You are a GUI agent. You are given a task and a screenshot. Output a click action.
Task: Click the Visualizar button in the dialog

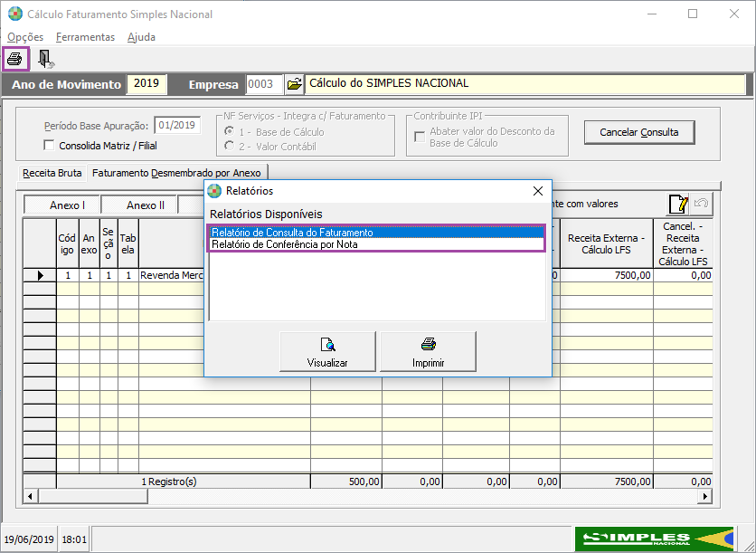tap(327, 352)
